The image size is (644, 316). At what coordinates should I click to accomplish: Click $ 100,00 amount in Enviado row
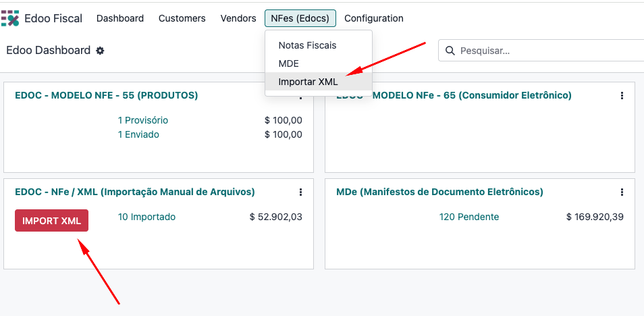tap(284, 134)
